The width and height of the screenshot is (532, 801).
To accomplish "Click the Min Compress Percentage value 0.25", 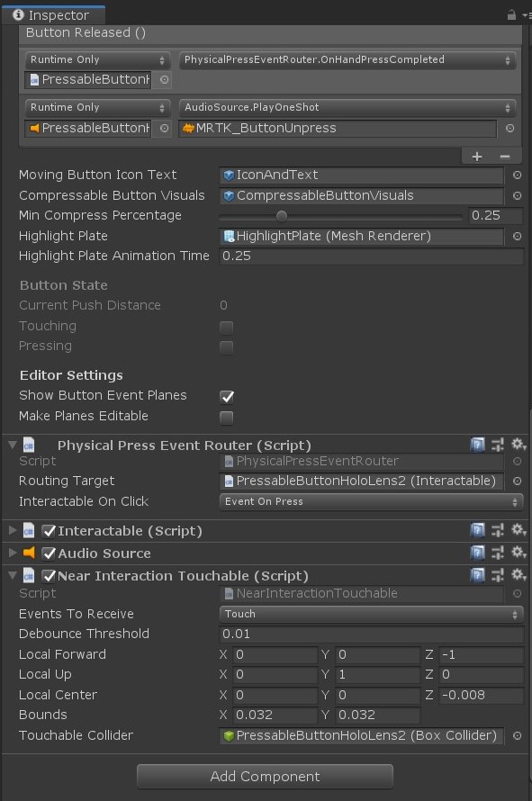I will [x=496, y=216].
